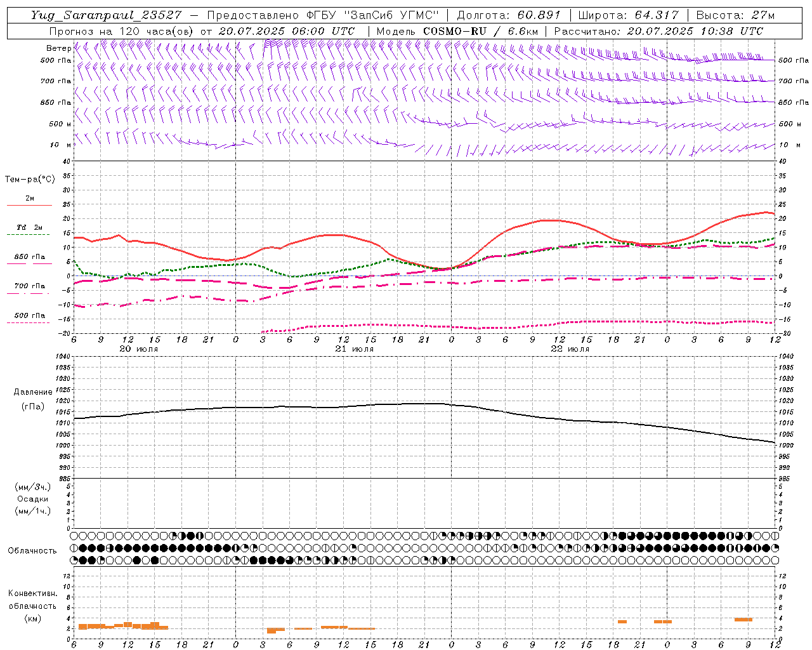Click the forecast length Прогноз на 120 часа(ов)
The height and width of the screenshot is (650, 812).
tap(122, 31)
